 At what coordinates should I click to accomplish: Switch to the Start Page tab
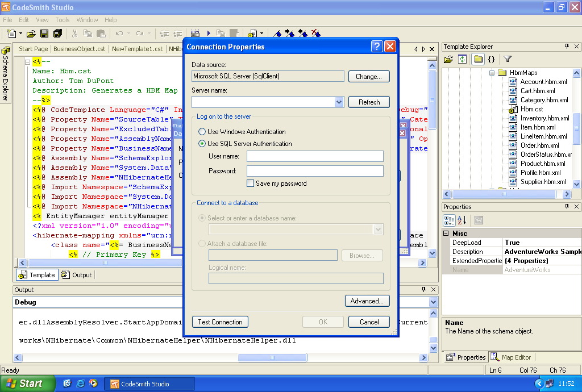click(33, 49)
